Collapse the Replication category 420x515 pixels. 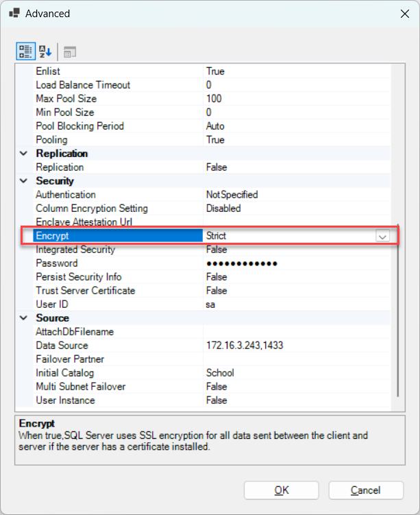(x=25, y=154)
